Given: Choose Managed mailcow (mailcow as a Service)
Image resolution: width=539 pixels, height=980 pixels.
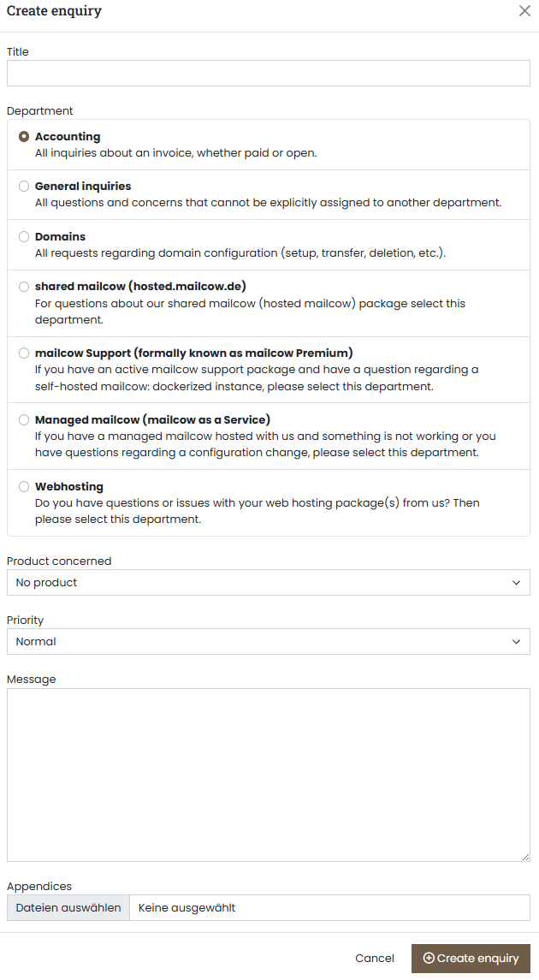Looking at the screenshot, I should pos(24,419).
